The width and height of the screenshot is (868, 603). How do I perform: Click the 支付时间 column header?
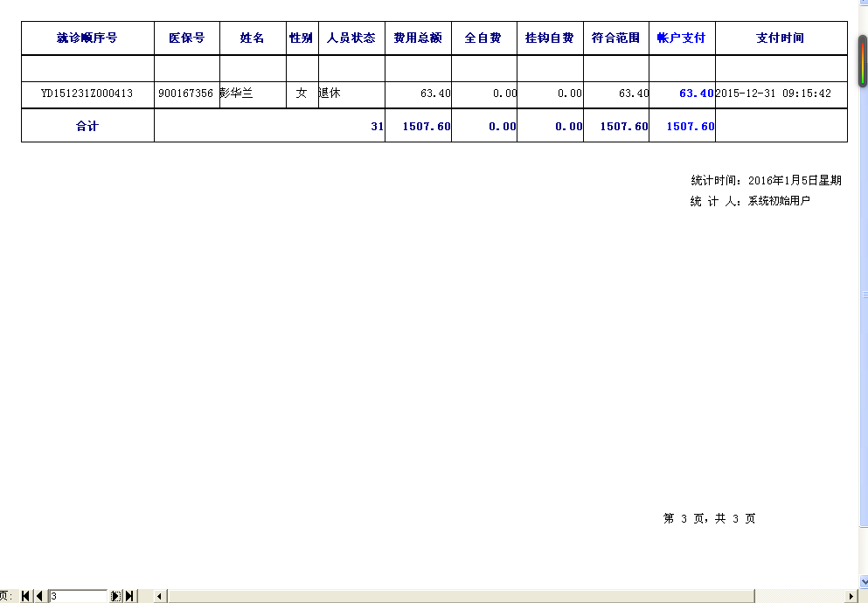[781, 38]
